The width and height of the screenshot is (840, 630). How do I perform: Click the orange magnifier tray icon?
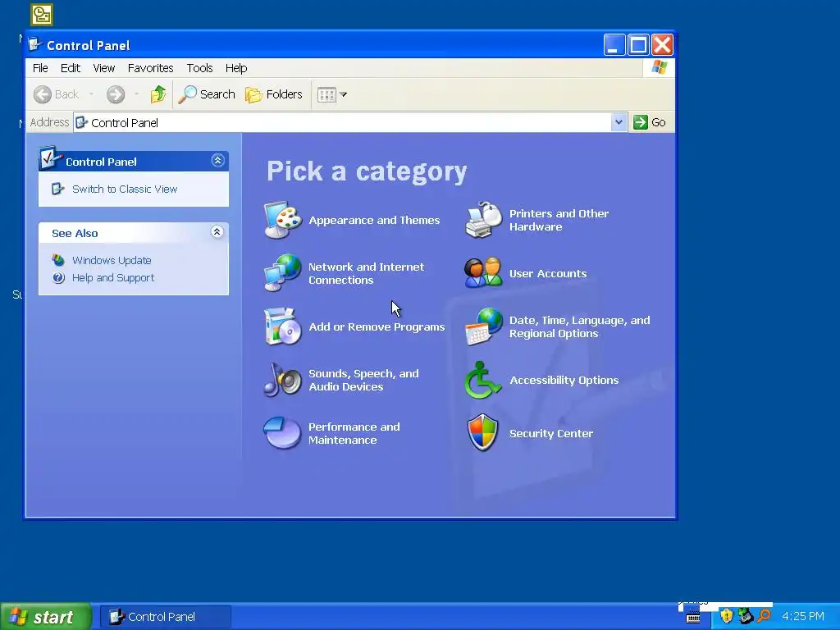point(764,616)
